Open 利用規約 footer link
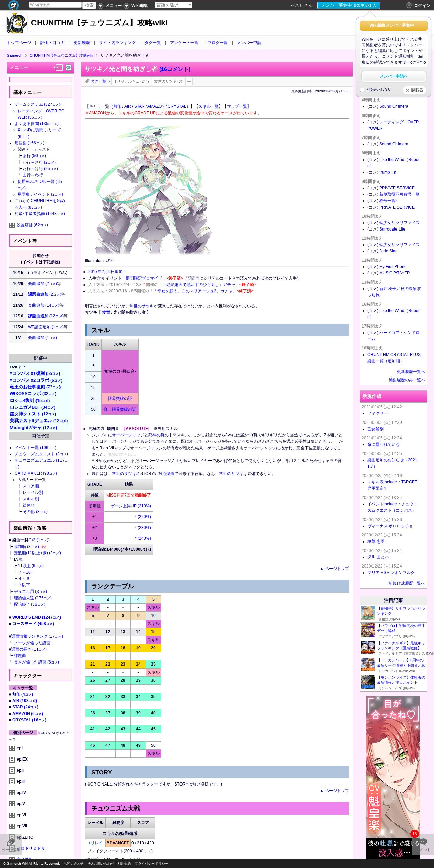 click(x=124, y=863)
